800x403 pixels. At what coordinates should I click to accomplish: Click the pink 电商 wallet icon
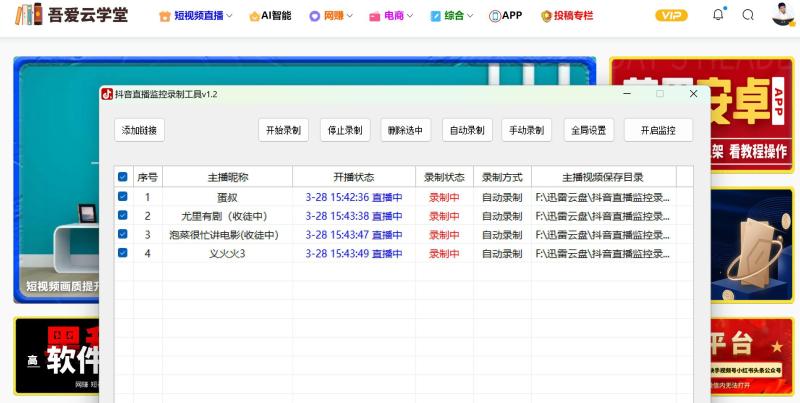click(375, 16)
